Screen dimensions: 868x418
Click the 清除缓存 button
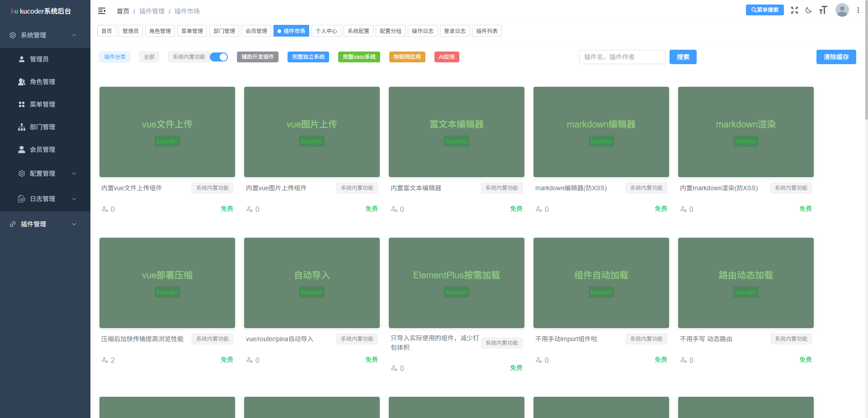click(836, 57)
